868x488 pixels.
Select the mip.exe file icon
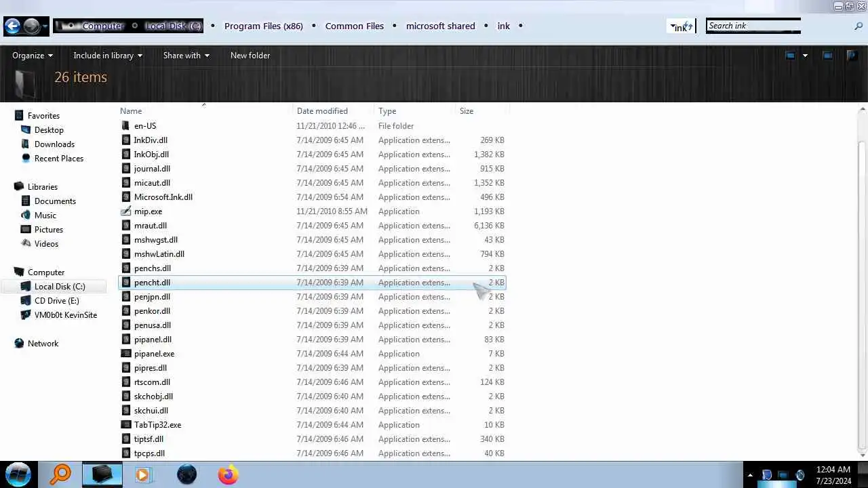pyautogui.click(x=125, y=211)
